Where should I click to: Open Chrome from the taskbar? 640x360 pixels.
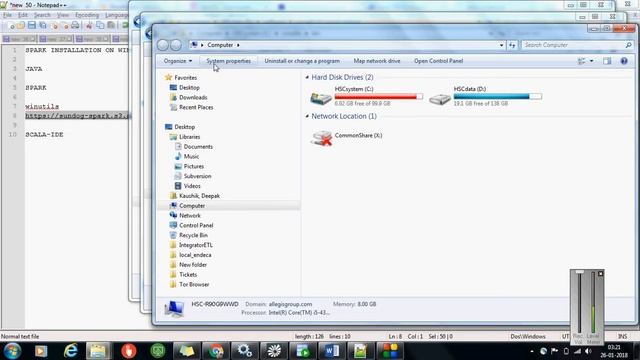pyautogui.click(x=216, y=351)
